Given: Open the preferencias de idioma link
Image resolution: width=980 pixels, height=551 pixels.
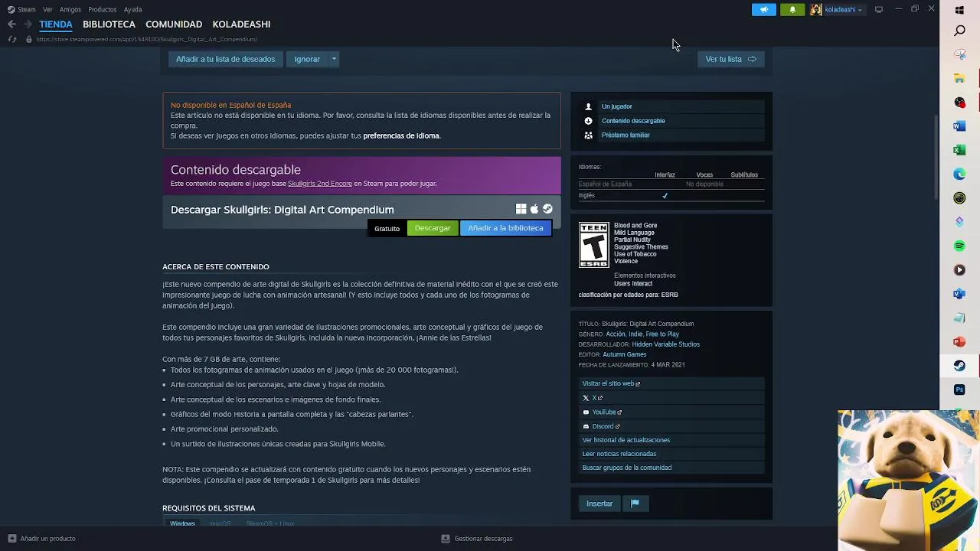Looking at the screenshot, I should tap(401, 136).
